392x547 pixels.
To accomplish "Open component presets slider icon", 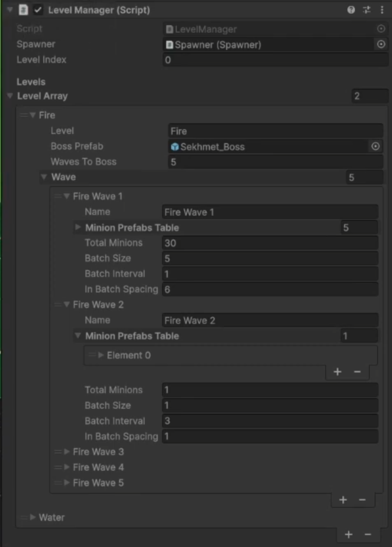I will [366, 10].
